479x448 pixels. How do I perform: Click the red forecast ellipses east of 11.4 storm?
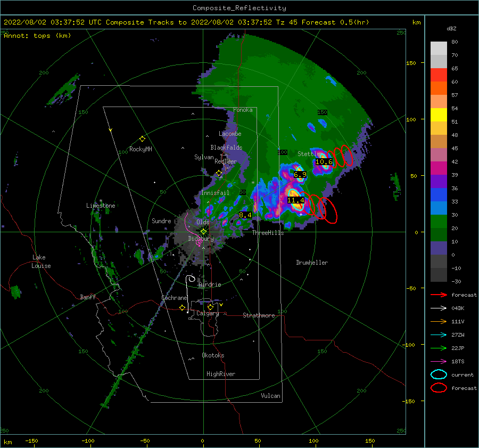click(x=319, y=207)
